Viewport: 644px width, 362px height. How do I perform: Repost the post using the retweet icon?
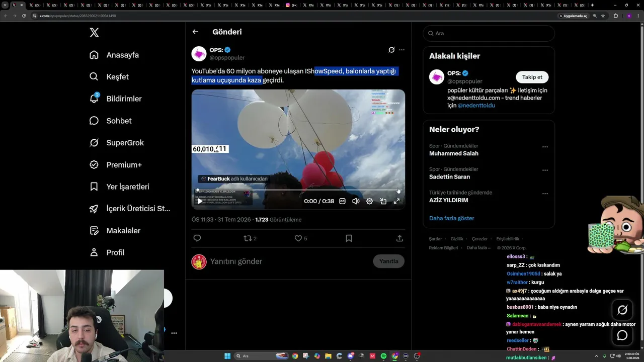pos(248,238)
